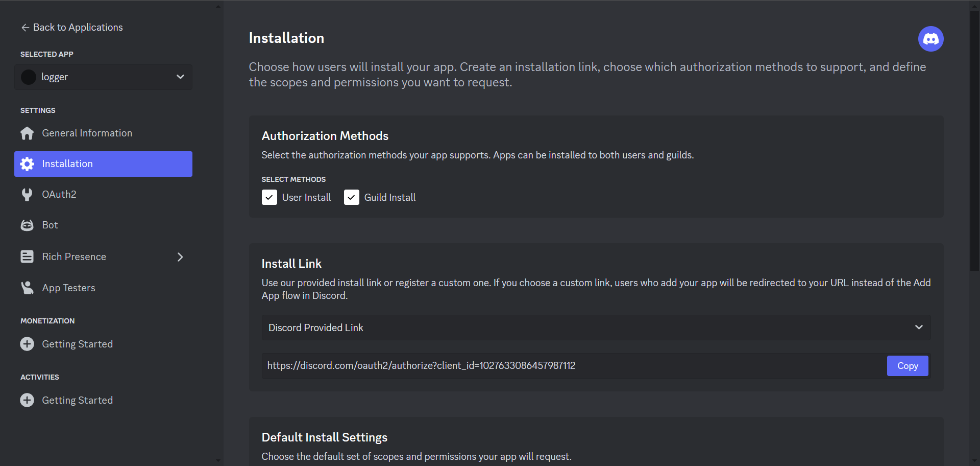
Task: Click the App Testers icon
Action: coord(27,288)
